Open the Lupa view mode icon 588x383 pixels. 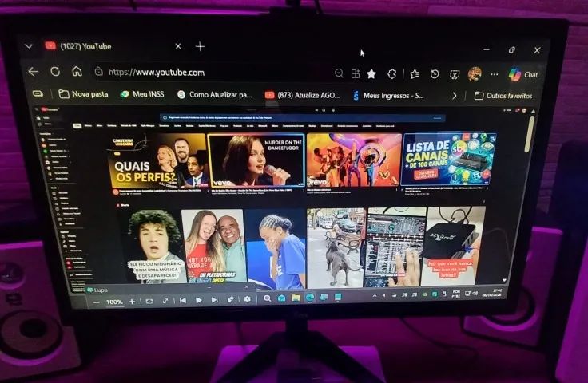click(149, 301)
